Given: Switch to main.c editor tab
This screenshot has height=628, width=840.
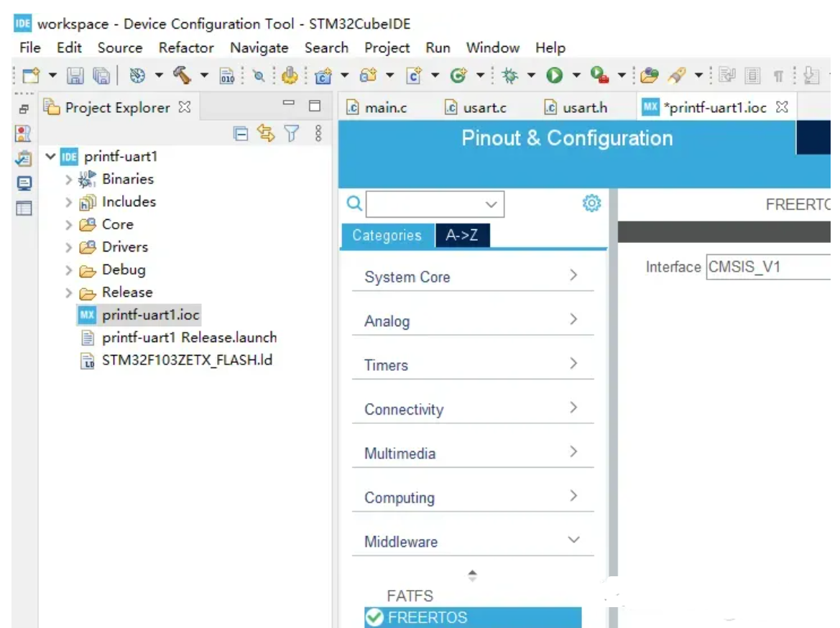Looking at the screenshot, I should [377, 108].
